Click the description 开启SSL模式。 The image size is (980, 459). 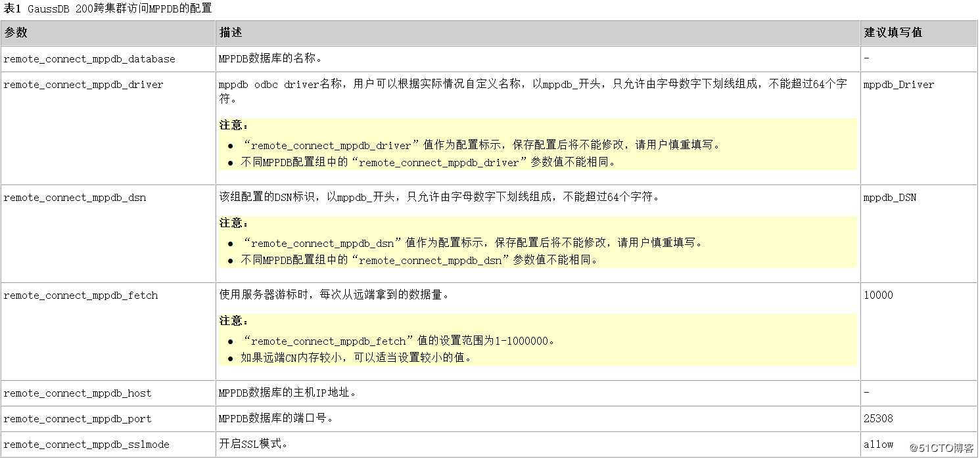pyautogui.click(x=254, y=444)
